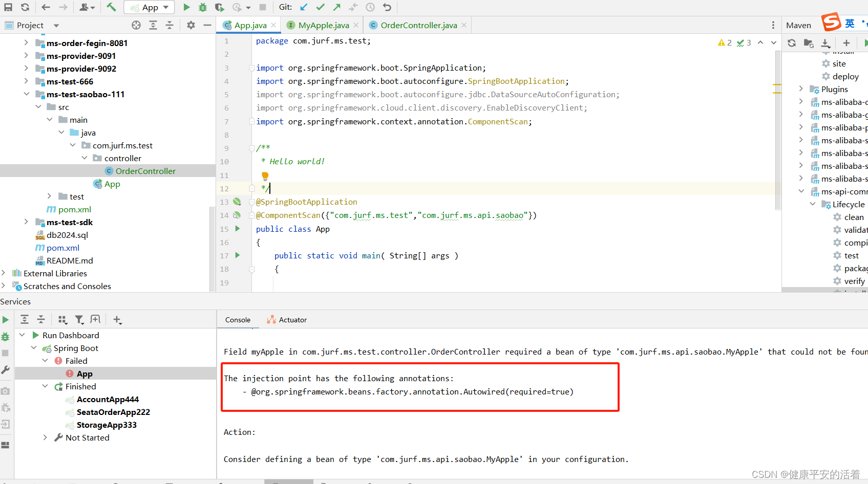Click the yellow warnings count indicator in editor
The height and width of the screenshot is (484, 868).
tap(725, 42)
